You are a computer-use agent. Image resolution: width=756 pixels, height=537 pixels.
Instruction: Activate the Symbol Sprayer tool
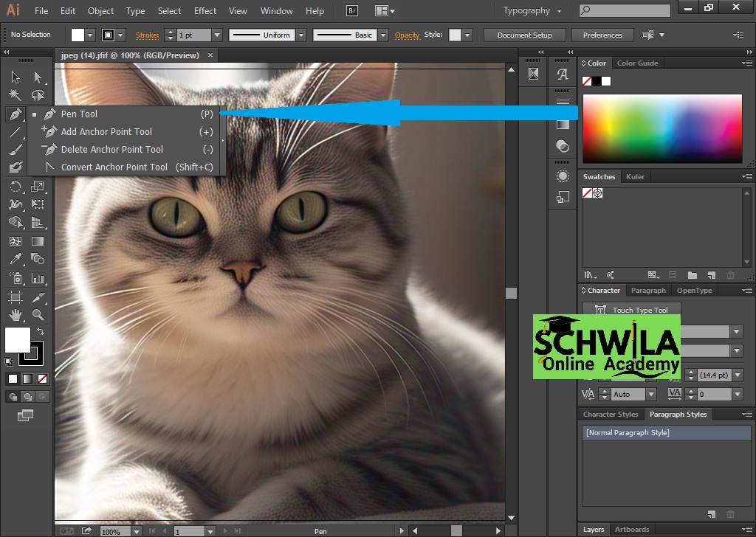click(x=16, y=278)
